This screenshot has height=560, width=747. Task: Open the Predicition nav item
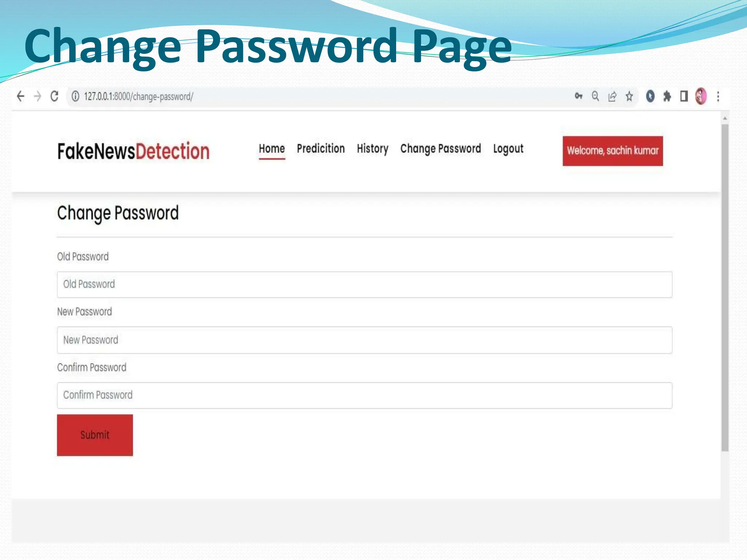click(321, 149)
